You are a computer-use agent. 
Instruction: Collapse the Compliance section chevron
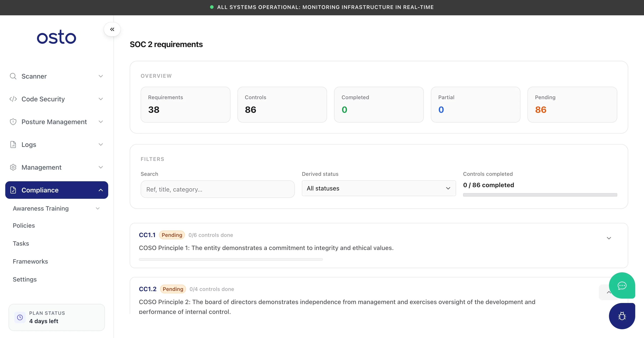coord(101,190)
